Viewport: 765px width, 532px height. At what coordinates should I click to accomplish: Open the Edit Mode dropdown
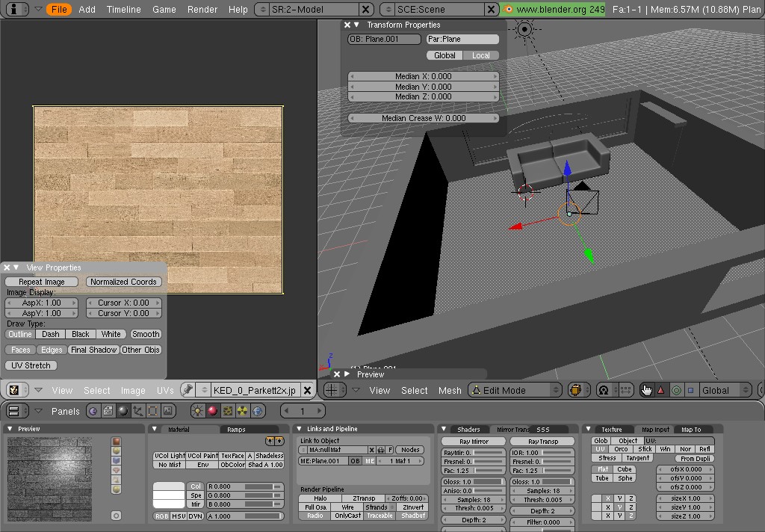coord(515,390)
